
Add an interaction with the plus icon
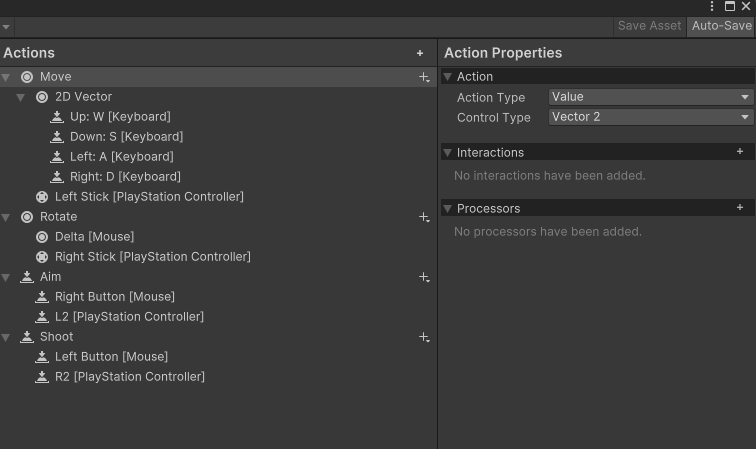coord(740,152)
